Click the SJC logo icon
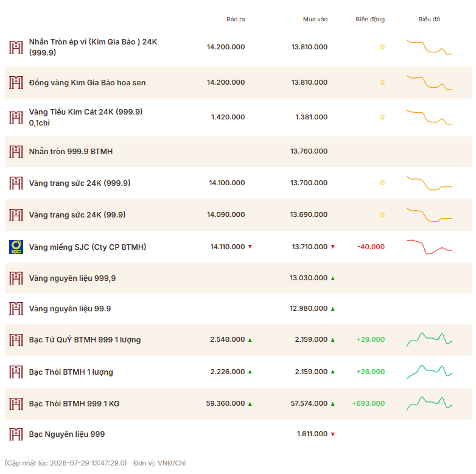 pos(16,247)
